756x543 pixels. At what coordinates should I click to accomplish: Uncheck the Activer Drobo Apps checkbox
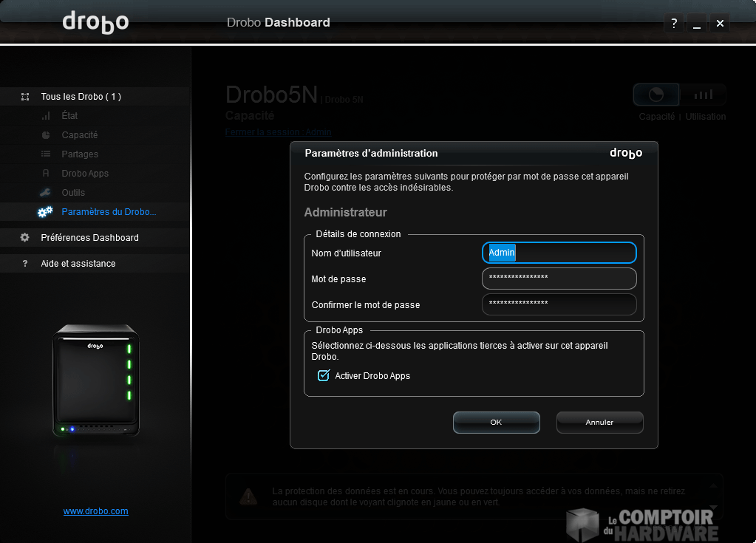323,375
